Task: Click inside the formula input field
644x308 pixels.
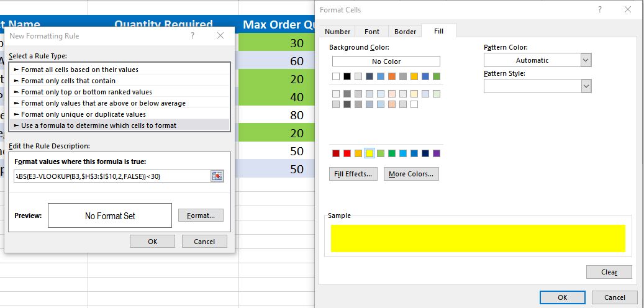Action: click(x=112, y=176)
